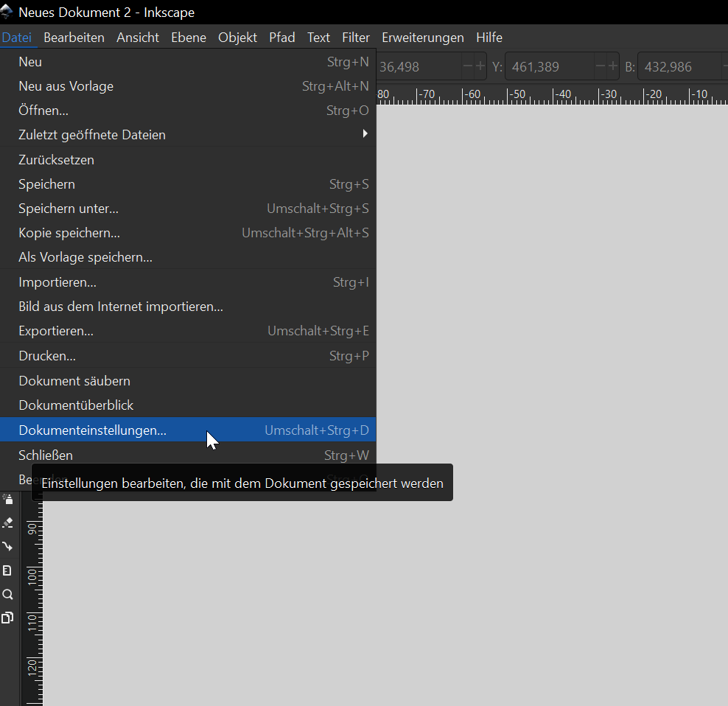Click the horizontal ruler at -50

517,95
